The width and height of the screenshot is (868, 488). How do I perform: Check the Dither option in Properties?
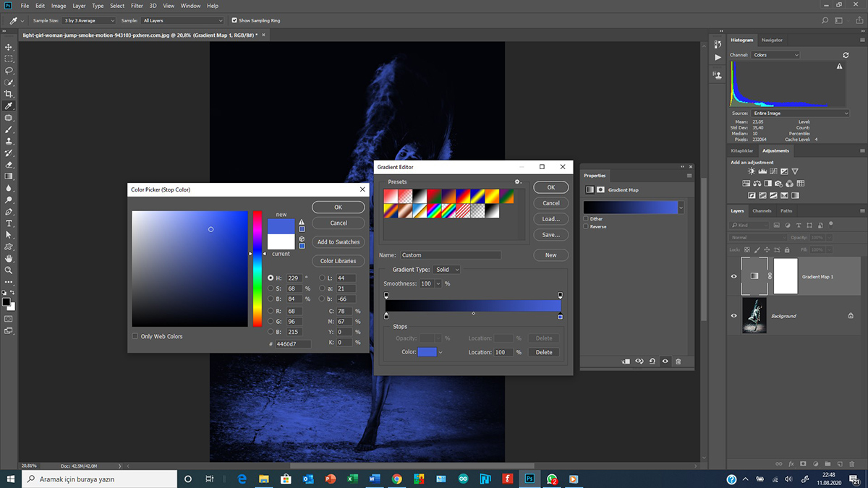coord(586,219)
